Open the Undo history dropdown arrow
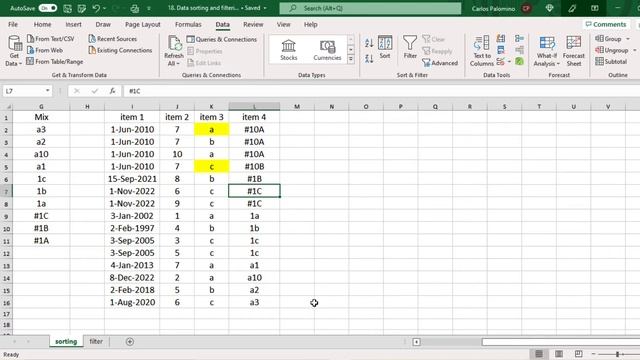640x360 pixels. click(104, 8)
